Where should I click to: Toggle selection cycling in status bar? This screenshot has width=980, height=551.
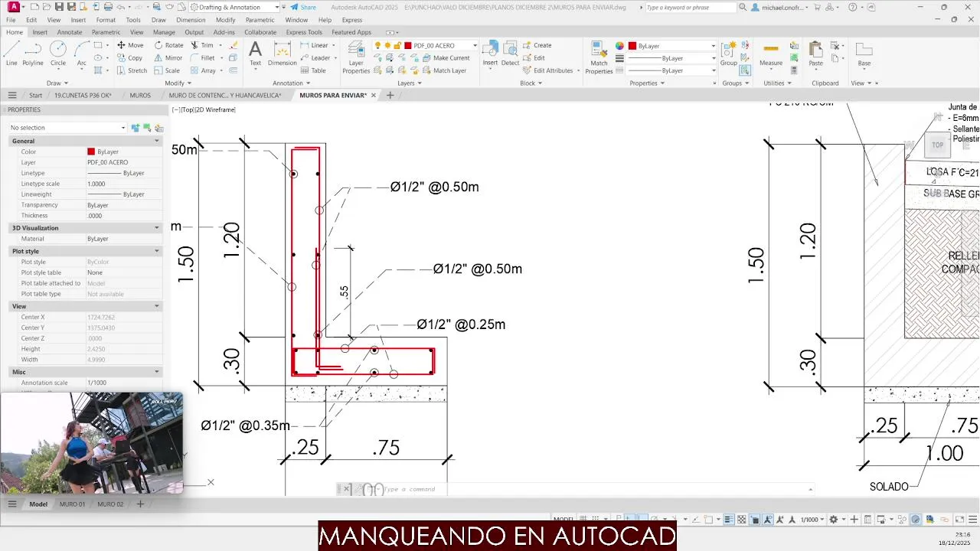point(756,520)
